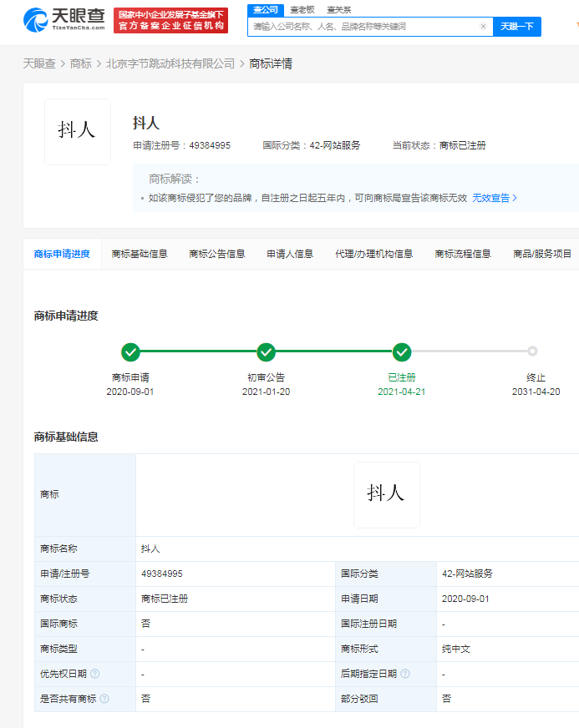579x728 pixels.
Task: Open the 商标 breadcrumb link
Action: [81, 63]
